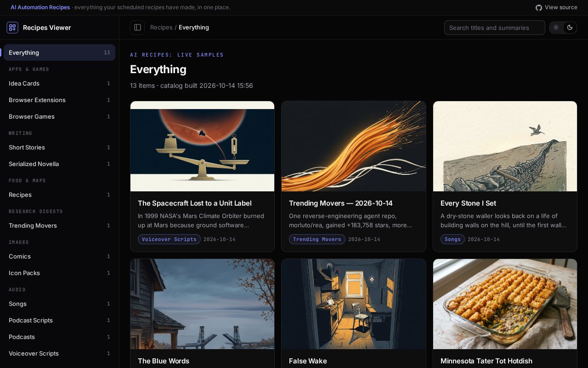This screenshot has width=588, height=368.
Task: Click the Everything breadcrumb text
Action: click(x=194, y=28)
